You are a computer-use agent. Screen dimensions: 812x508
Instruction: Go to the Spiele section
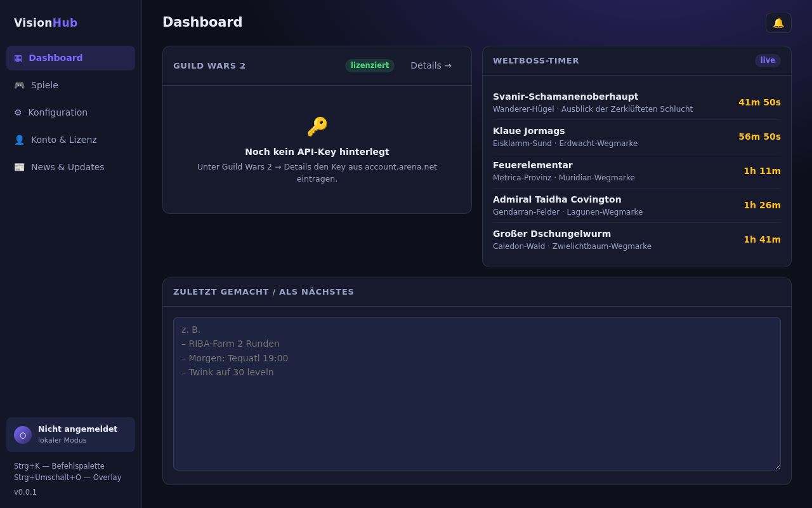pos(70,85)
